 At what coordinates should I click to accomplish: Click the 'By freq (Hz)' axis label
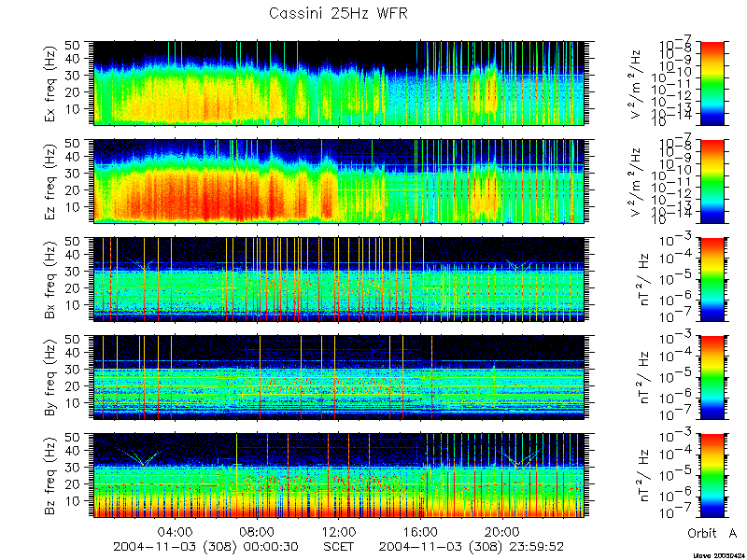click(x=51, y=378)
